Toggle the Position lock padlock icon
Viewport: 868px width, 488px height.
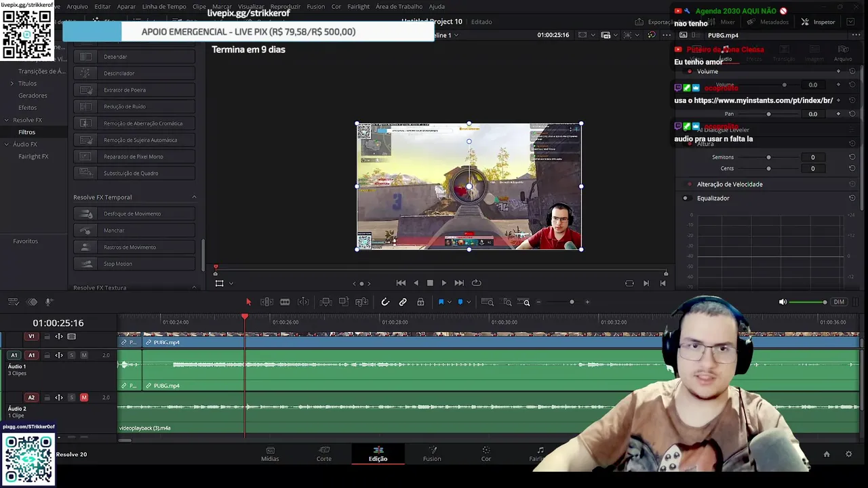420,302
